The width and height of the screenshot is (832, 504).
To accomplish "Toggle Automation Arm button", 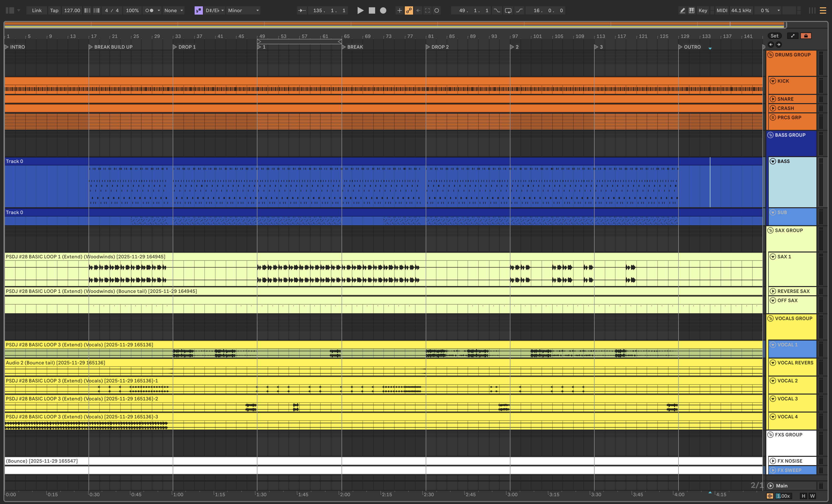I will [408, 10].
